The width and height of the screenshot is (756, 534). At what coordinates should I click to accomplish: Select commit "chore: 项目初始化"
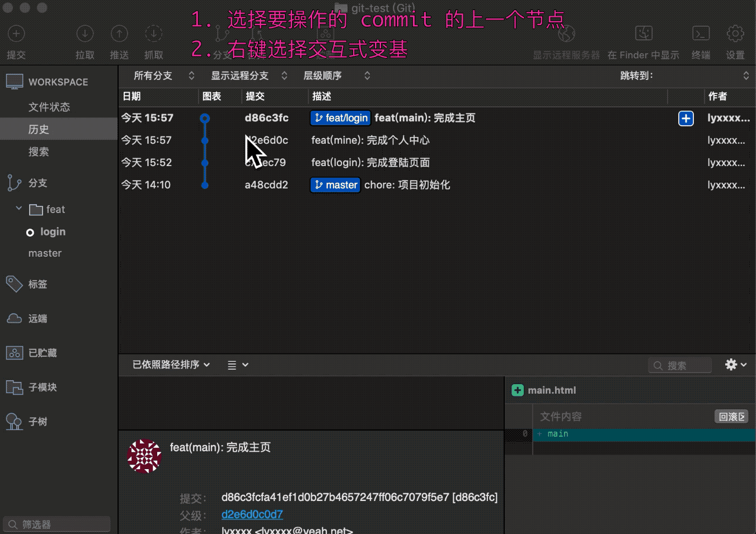(407, 185)
